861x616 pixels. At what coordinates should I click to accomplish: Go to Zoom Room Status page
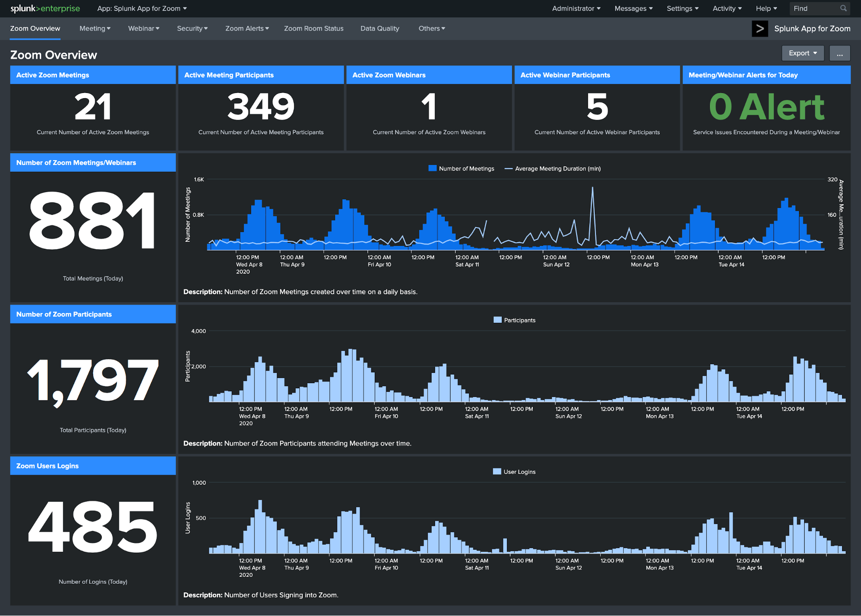pos(314,28)
